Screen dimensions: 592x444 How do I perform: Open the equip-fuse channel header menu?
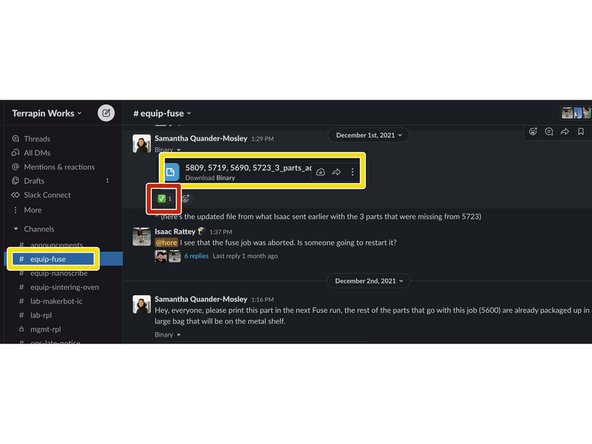(162, 113)
